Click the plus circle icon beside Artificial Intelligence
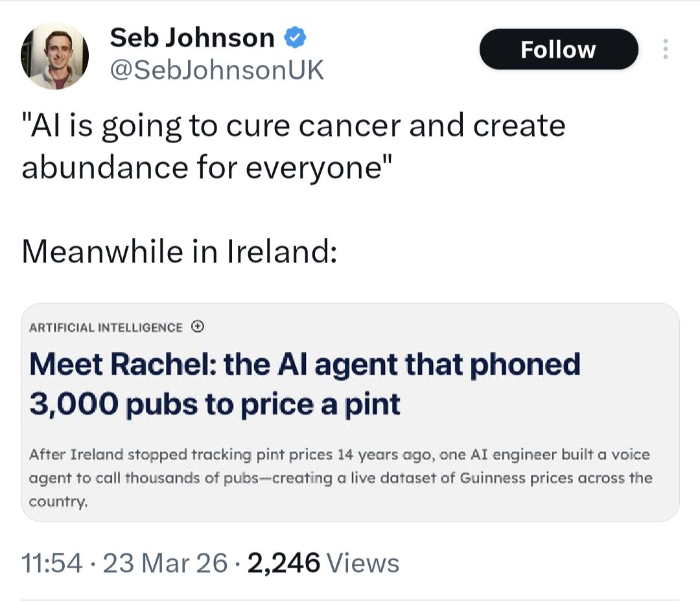The width and height of the screenshot is (700, 602). point(198,327)
